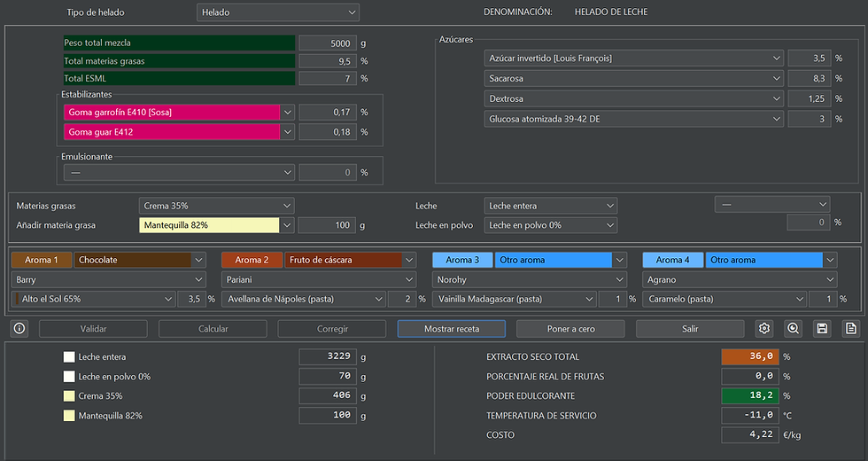The height and width of the screenshot is (461, 868).
Task: Open Azúcar invertido sugar dropdown
Action: (x=634, y=59)
